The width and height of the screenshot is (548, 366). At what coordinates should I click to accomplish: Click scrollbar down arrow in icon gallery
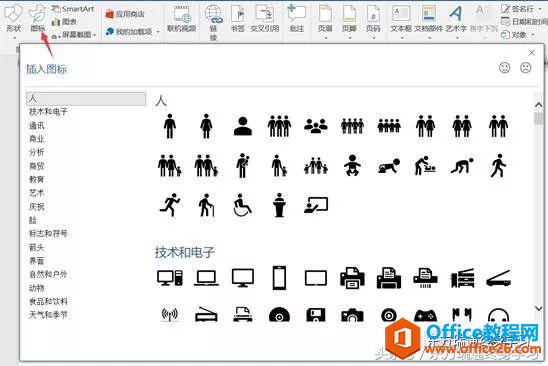click(x=539, y=308)
